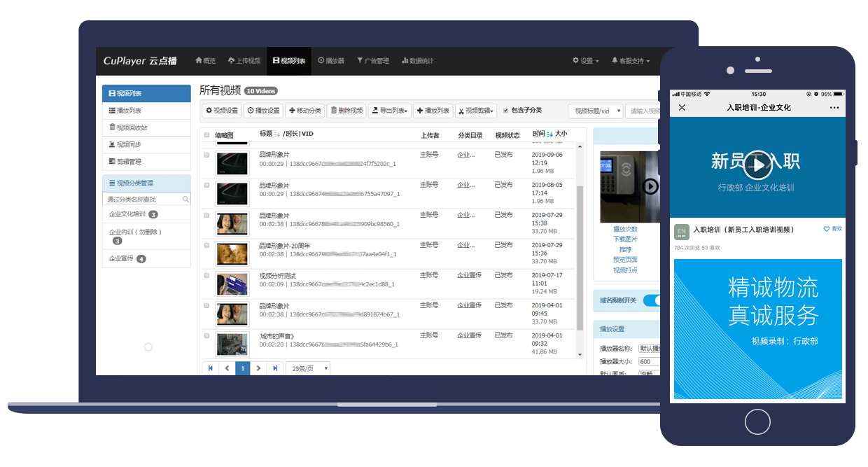Click the 移动分类 move button

(x=304, y=111)
